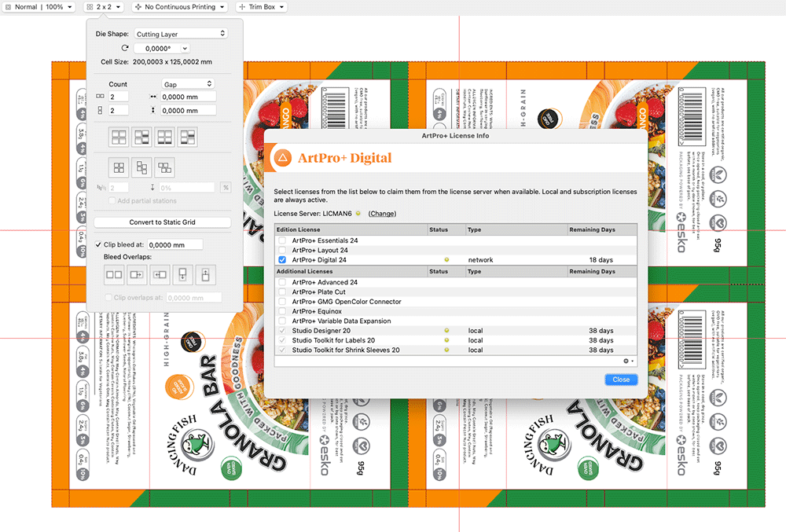Select the third stagger arrangement icon
The width and height of the screenshot is (786, 532).
click(x=164, y=167)
